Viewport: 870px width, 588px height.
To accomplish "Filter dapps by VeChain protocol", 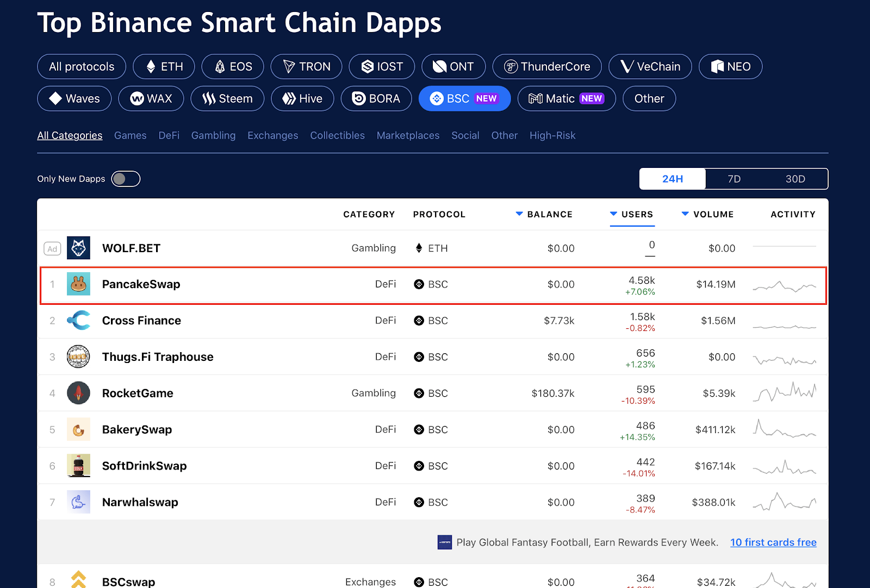I will pyautogui.click(x=650, y=66).
